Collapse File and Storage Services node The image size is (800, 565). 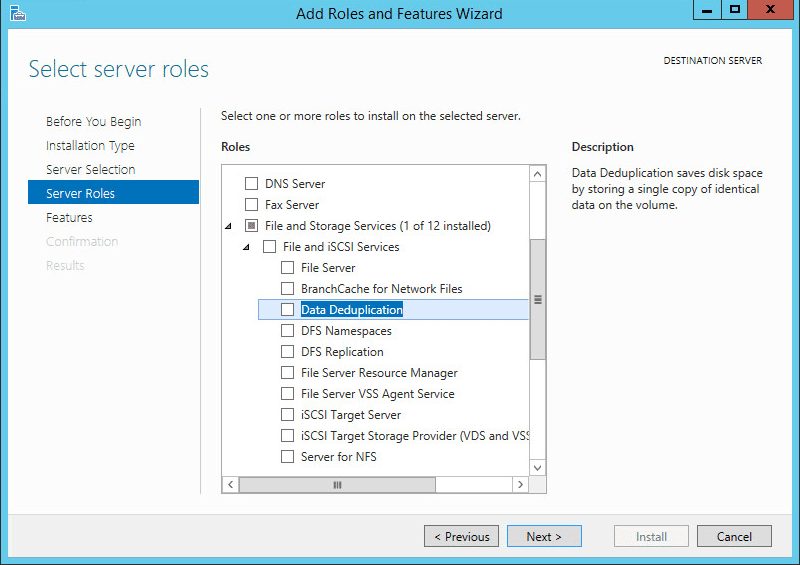[228, 226]
